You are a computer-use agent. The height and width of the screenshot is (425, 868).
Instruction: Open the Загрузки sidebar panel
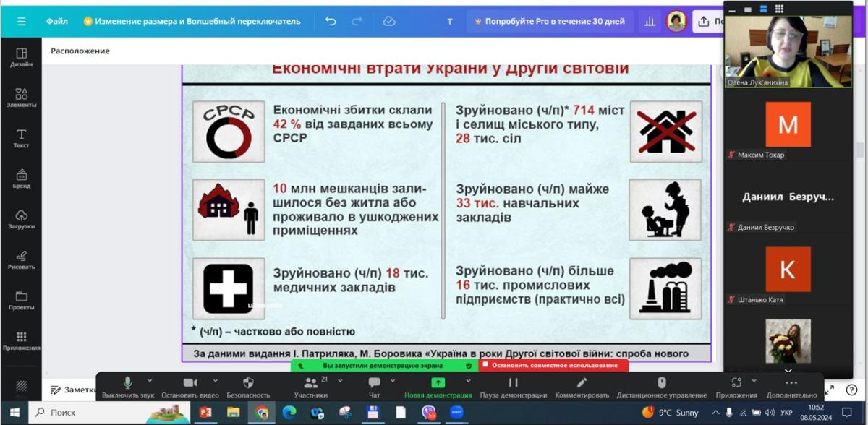[x=21, y=219]
